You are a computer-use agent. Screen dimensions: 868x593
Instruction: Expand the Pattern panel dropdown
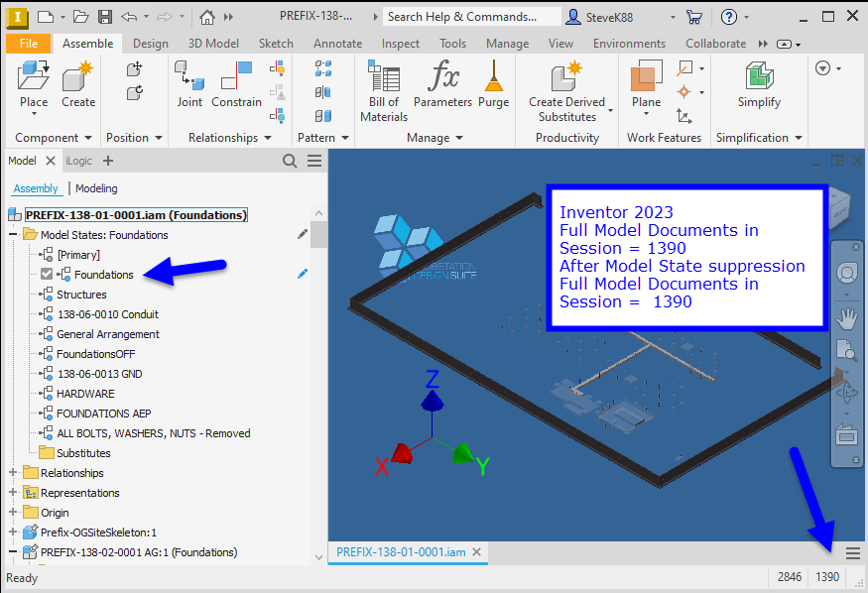tap(345, 138)
